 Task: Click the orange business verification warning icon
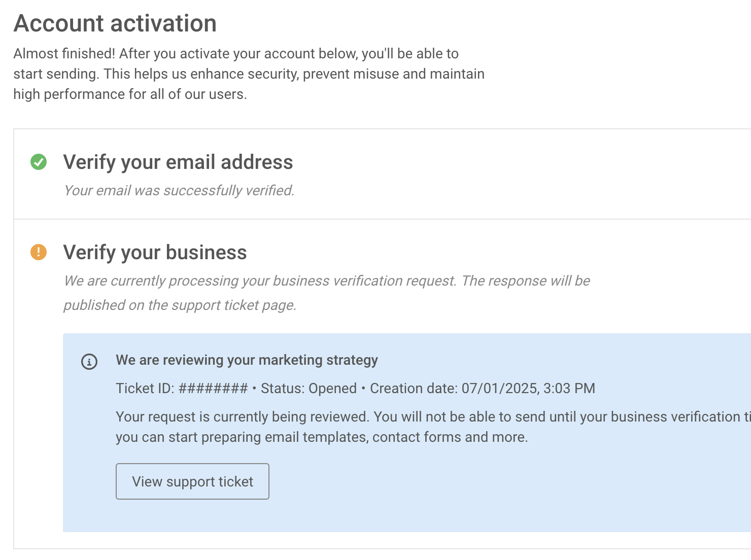39,252
